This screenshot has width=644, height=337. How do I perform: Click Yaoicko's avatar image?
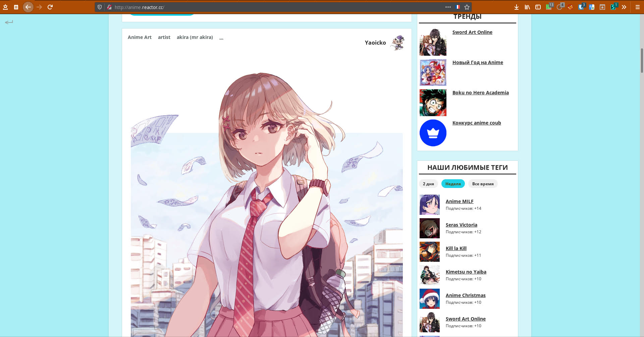397,43
